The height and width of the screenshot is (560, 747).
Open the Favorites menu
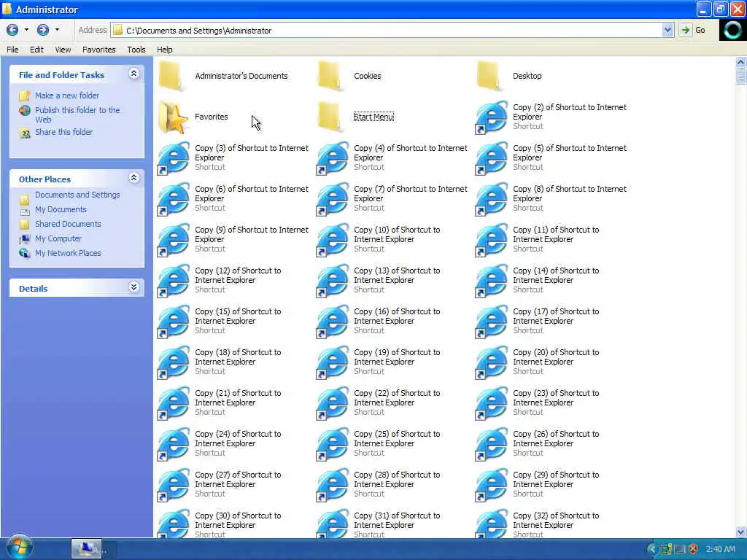[99, 50]
